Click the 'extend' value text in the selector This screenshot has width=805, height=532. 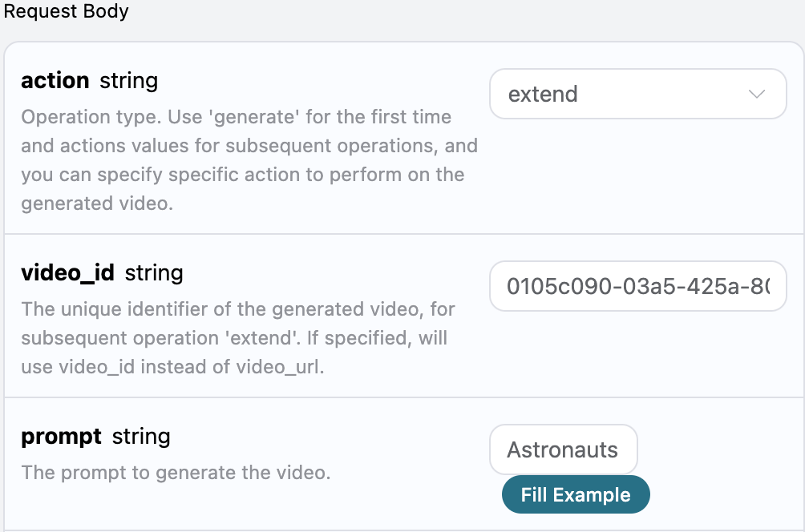[x=543, y=95]
